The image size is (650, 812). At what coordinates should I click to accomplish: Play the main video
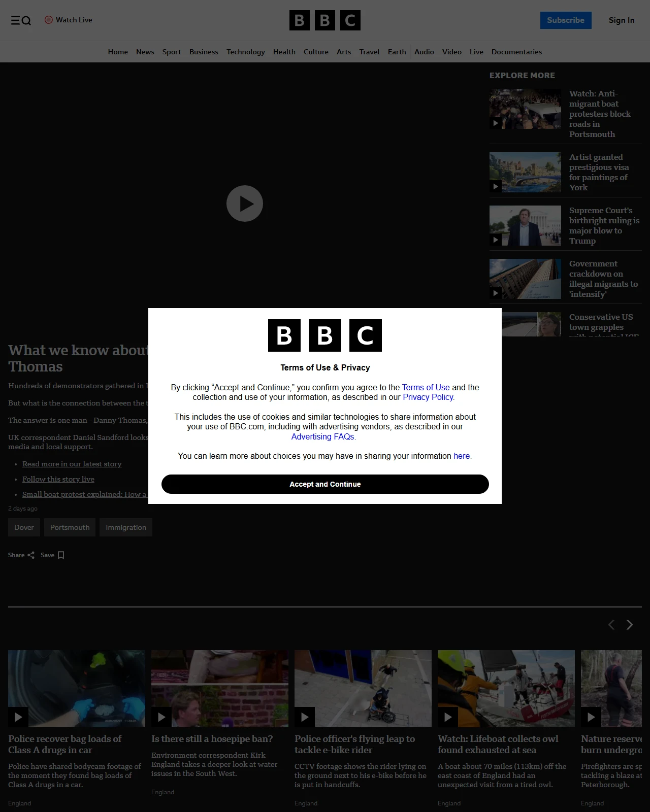tap(245, 204)
